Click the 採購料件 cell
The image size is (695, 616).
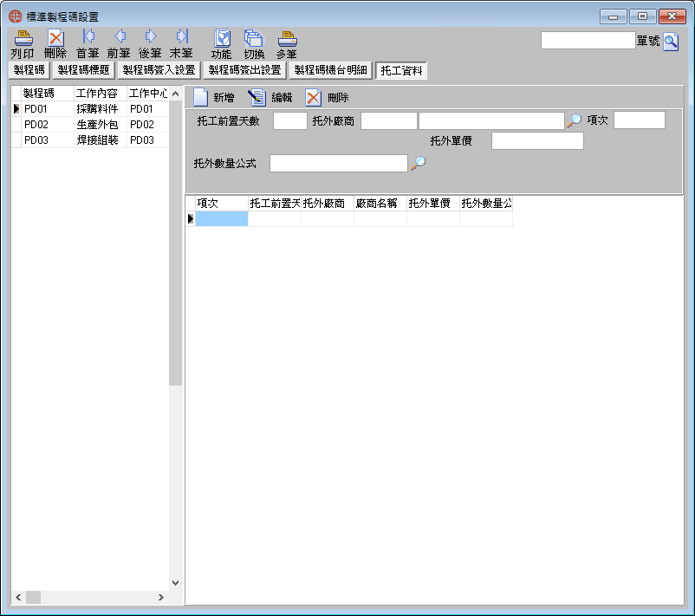[101, 108]
